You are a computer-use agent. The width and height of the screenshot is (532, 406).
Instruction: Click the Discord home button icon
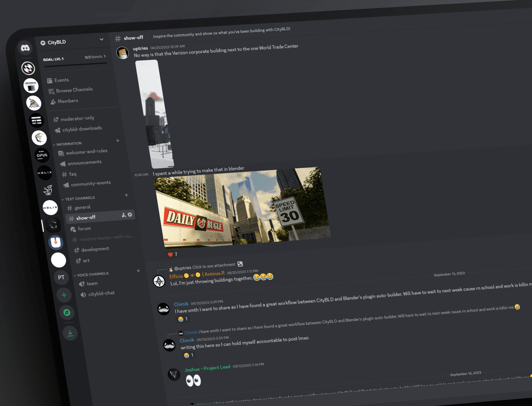pos(24,48)
